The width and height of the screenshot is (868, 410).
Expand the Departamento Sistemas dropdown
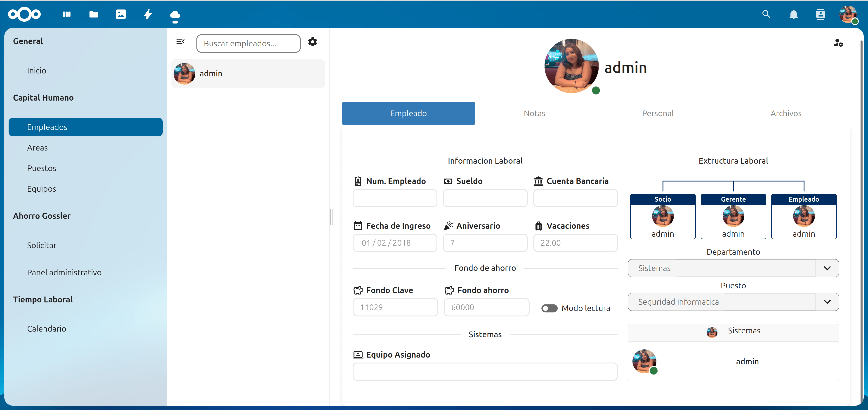pos(827,268)
